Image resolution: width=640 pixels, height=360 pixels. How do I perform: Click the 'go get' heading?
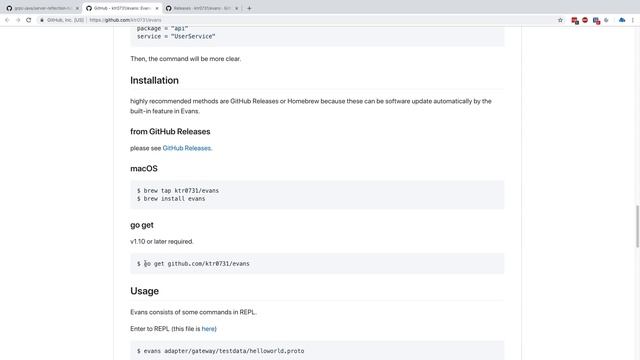[x=142, y=225]
